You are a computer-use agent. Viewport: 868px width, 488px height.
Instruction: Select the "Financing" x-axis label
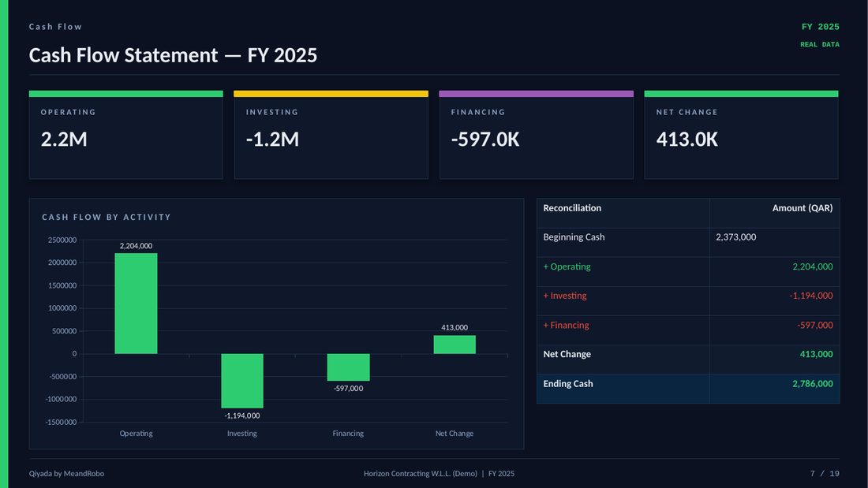coord(348,434)
